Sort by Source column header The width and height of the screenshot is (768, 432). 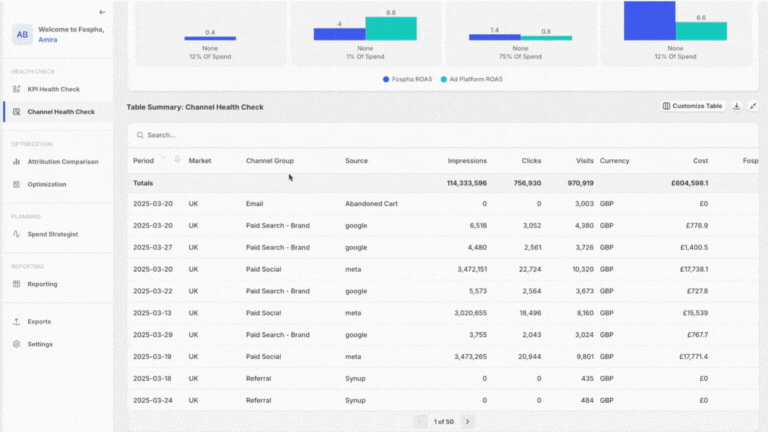point(356,161)
